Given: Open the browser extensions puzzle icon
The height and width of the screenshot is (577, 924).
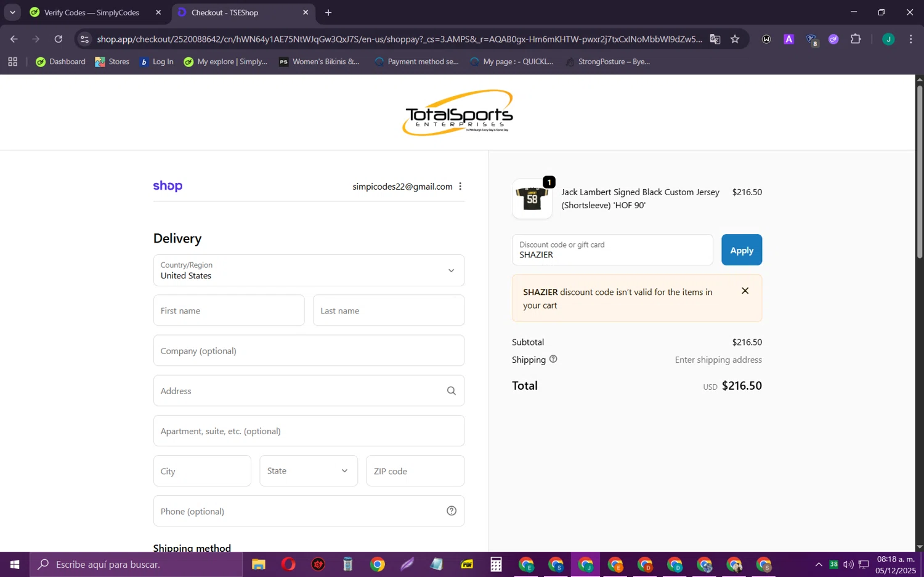Looking at the screenshot, I should (x=856, y=39).
